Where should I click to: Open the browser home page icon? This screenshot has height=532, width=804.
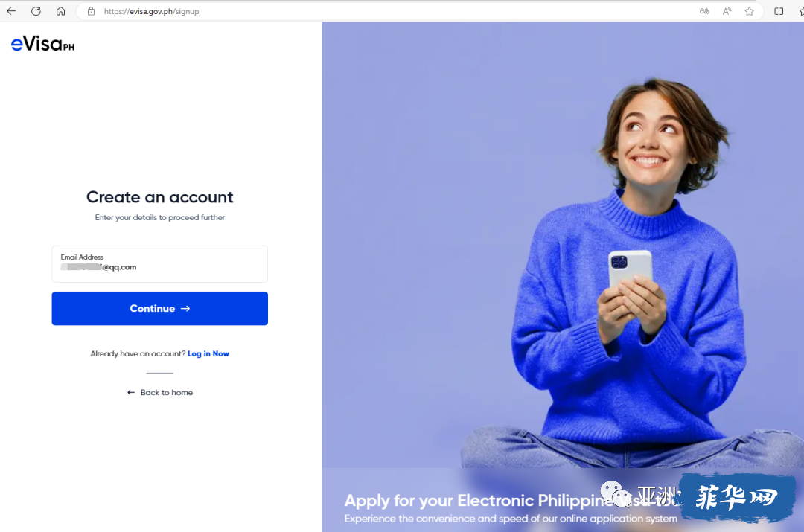[x=60, y=10]
